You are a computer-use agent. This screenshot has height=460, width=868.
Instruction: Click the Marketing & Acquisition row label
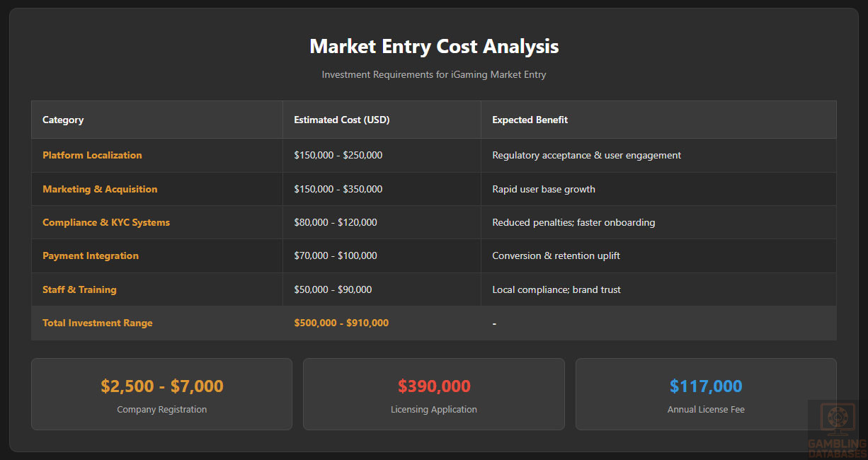[100, 189]
